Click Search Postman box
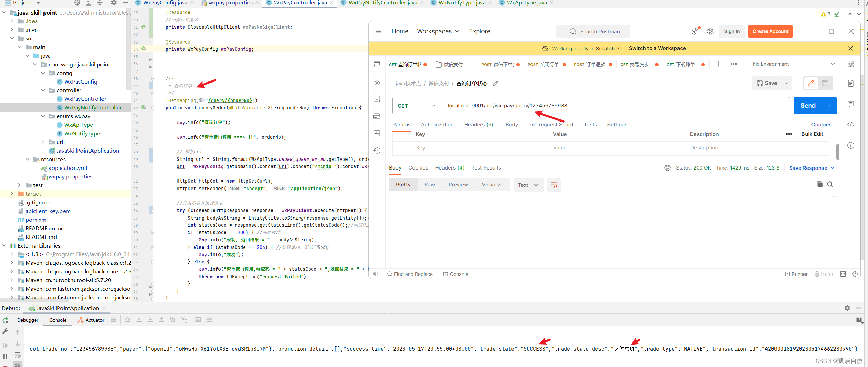868x367 pixels. coord(593,31)
